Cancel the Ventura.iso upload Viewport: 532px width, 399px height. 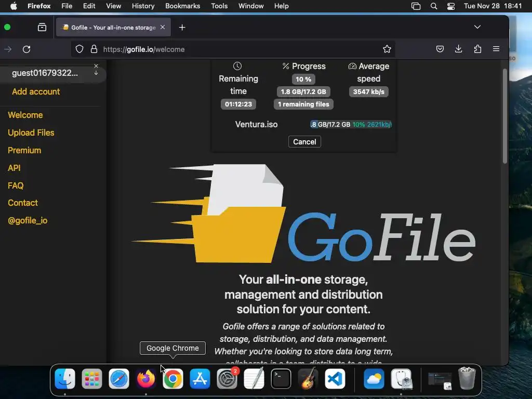point(304,142)
